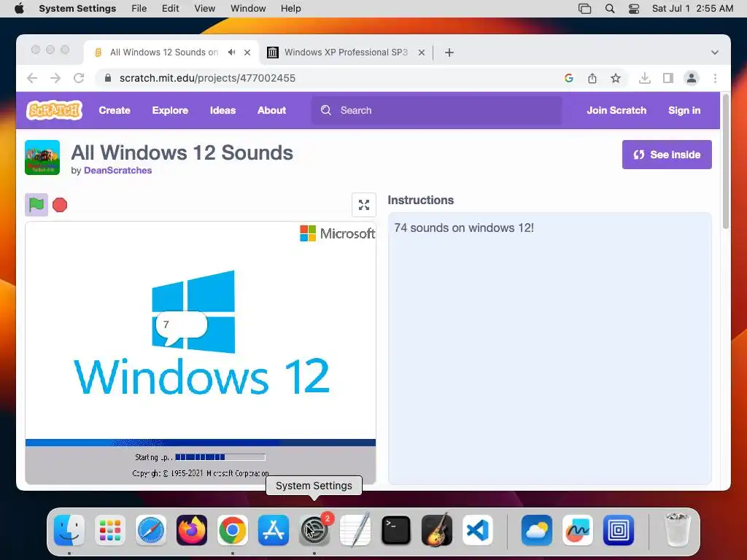The image size is (747, 560).
Task: Open TextEdit from the dock
Action: 355,530
